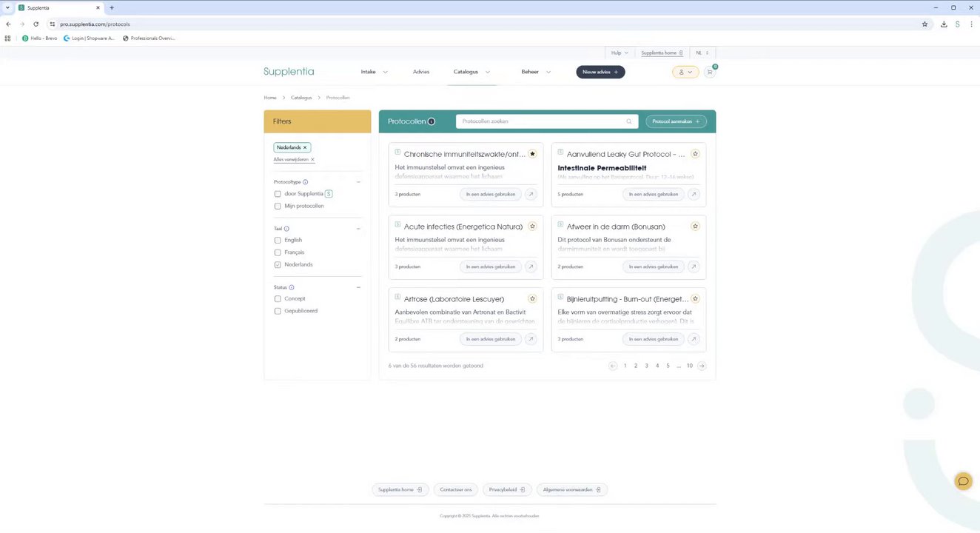The width and height of the screenshot is (980, 533).
Task: Check the Concept status checkbox
Action: coord(278,299)
